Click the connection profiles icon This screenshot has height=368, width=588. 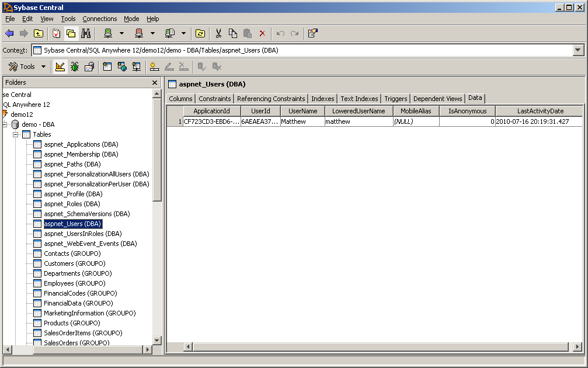(170, 33)
